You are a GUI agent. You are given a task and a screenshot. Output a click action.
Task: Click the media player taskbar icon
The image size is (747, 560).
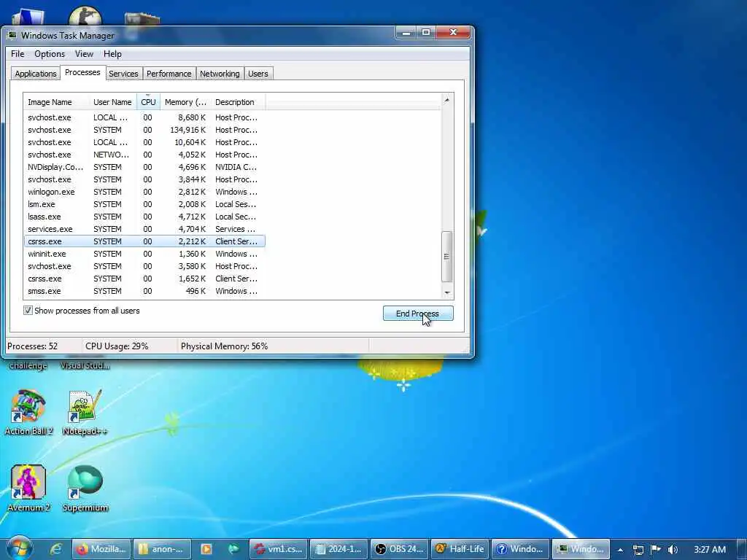pos(206,549)
